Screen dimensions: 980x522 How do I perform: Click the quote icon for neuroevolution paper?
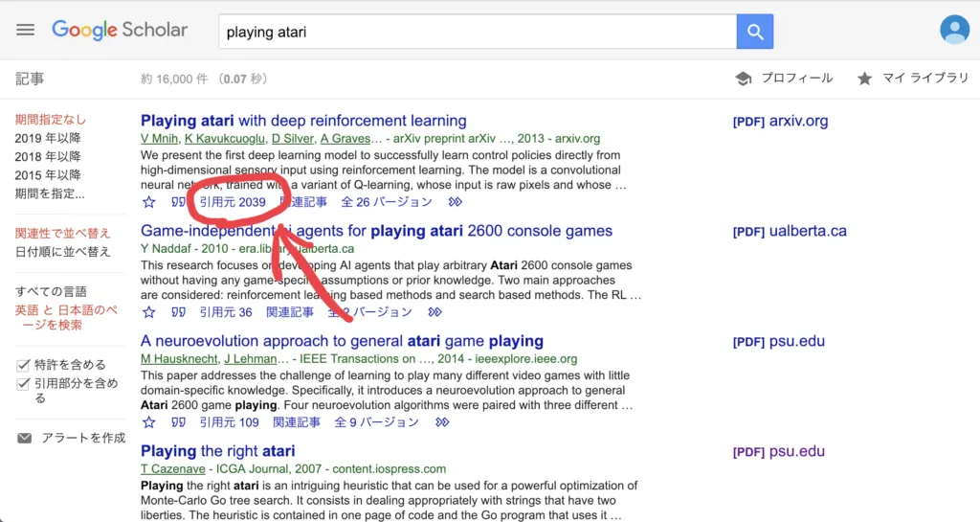177,422
